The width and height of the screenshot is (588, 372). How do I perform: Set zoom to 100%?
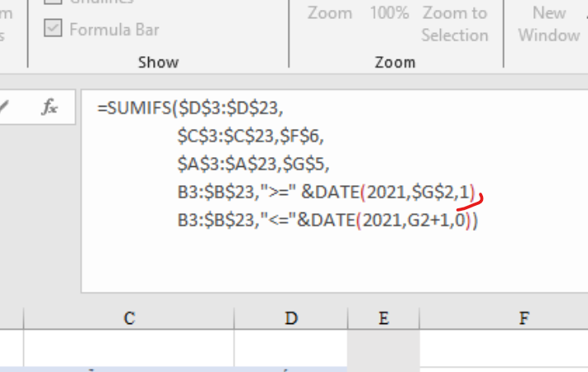click(x=390, y=13)
